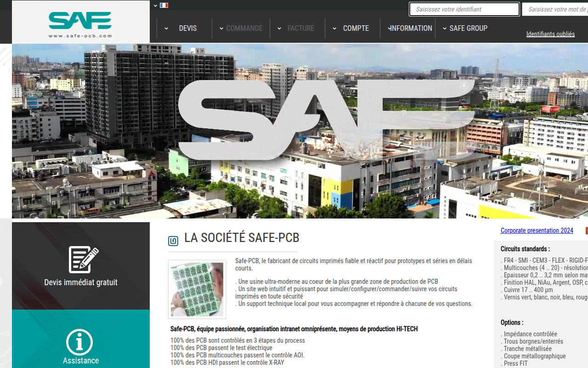Click the 'Tranche métallisée' option text
Viewport: 588px width, 368px height.
pos(526,349)
